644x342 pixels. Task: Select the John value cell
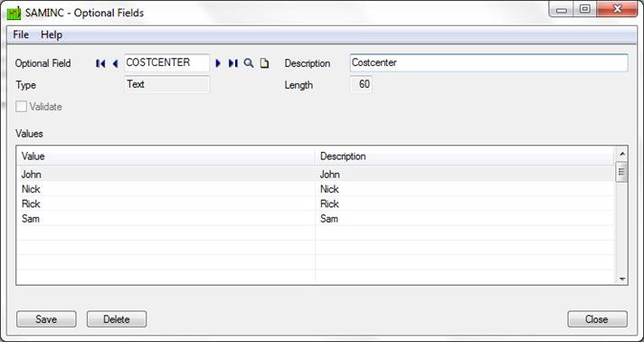click(166, 175)
